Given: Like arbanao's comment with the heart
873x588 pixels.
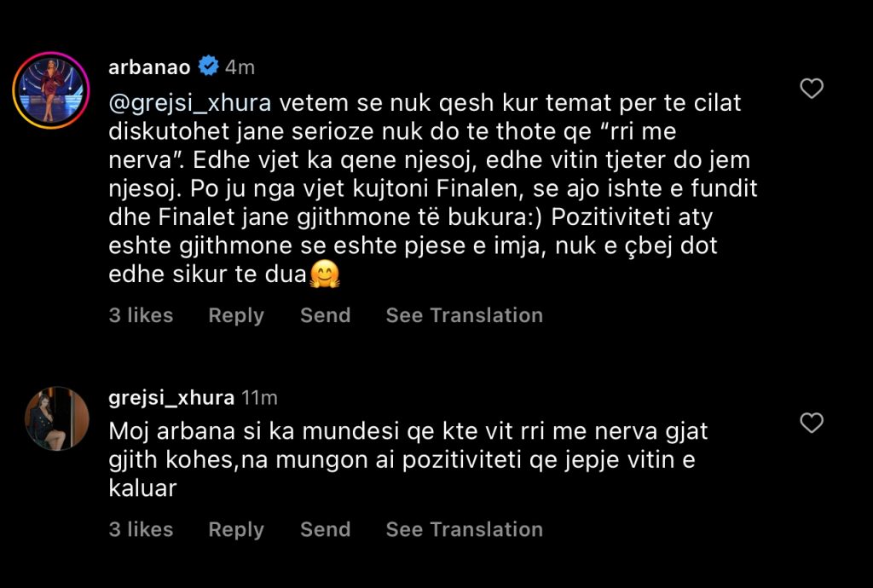Looking at the screenshot, I should 812,88.
